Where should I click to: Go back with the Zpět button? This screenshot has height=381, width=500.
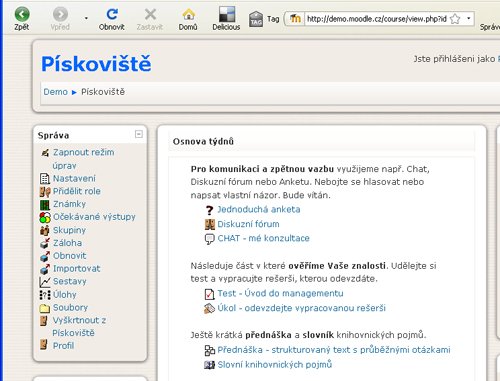tap(22, 19)
